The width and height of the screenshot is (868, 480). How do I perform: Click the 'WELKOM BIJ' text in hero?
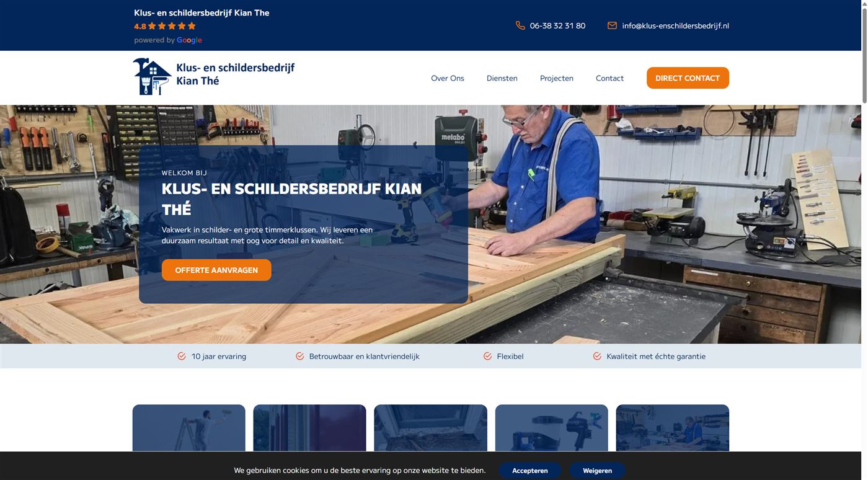184,173
